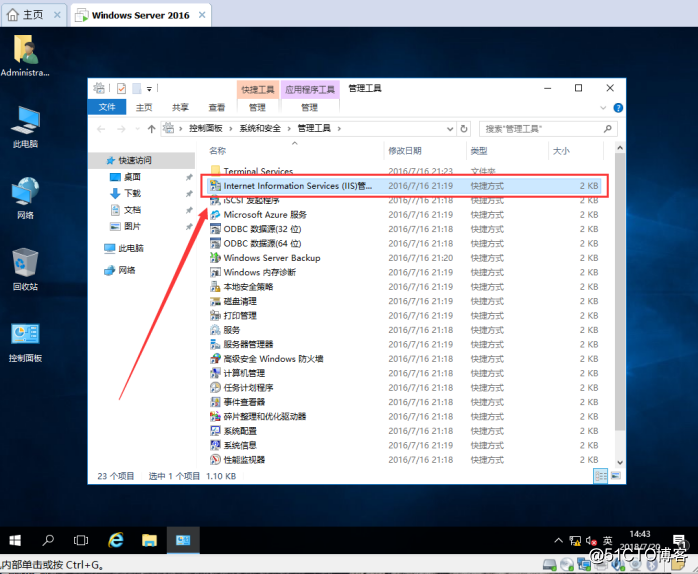
Task: Open Customize Quick Access Toolbar dropdown
Action: click(x=149, y=89)
